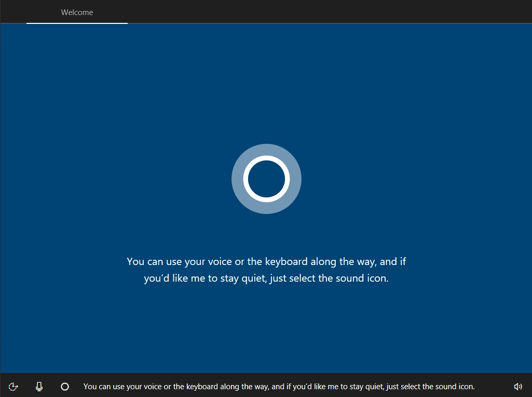Click the small Cortana circle icon
The width and height of the screenshot is (532, 397).
(65, 387)
